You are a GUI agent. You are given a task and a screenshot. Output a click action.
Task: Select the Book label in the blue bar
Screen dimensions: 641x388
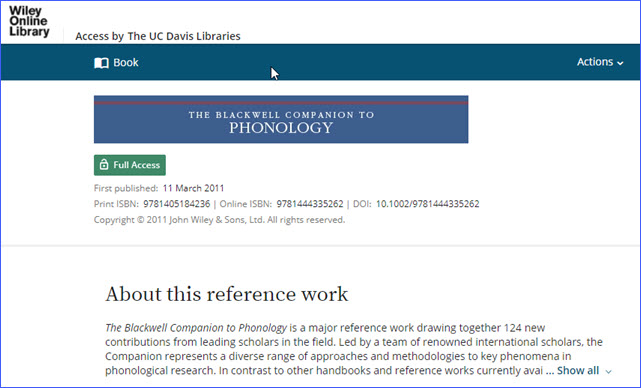tap(126, 63)
